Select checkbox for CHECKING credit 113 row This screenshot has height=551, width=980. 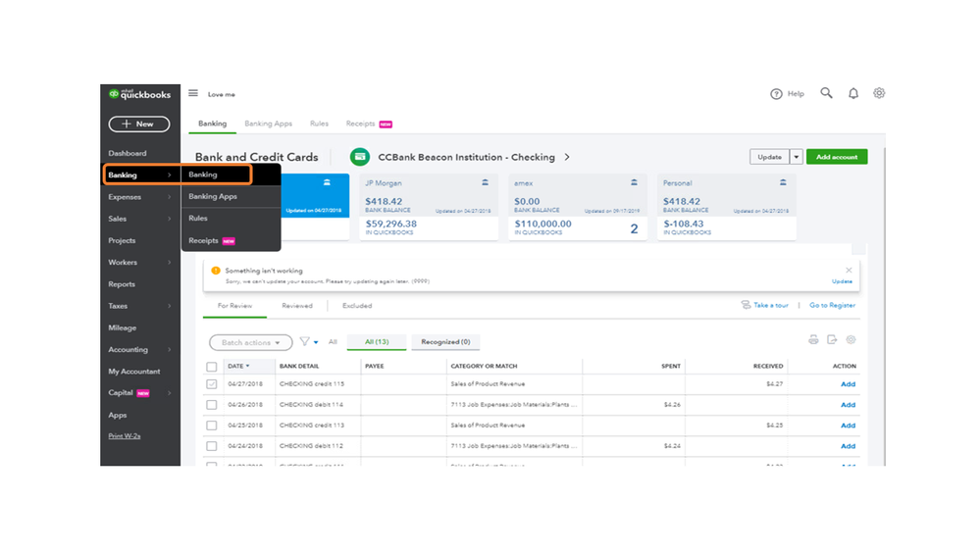point(212,426)
